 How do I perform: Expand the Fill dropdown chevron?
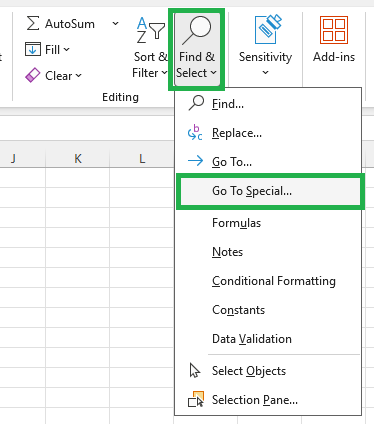pyautogui.click(x=67, y=50)
